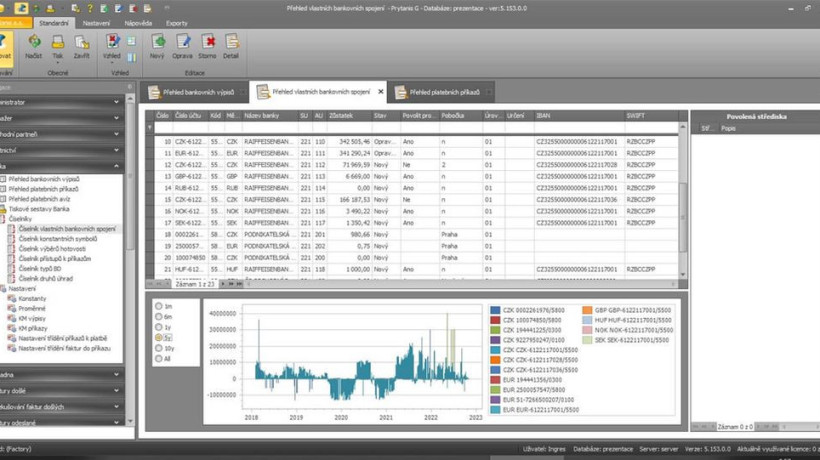Click the Zavřít close-view icon
Screen dimensions: 820x460
point(82,43)
